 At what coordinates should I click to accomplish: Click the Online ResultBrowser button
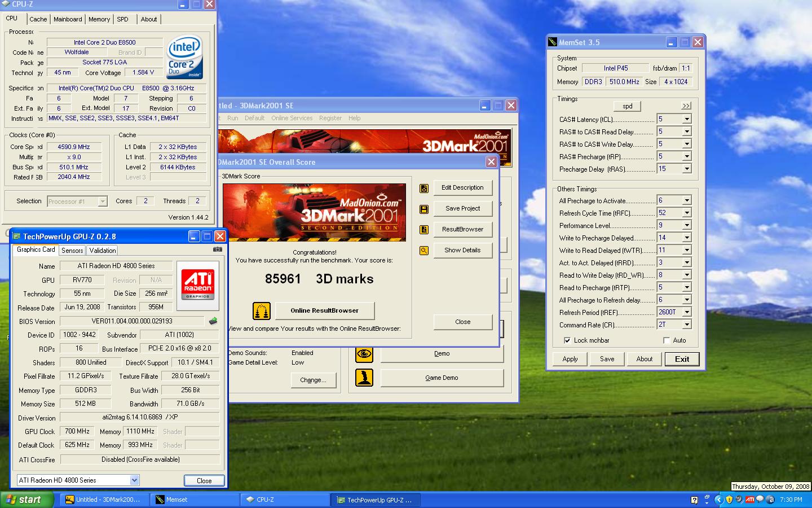point(324,310)
